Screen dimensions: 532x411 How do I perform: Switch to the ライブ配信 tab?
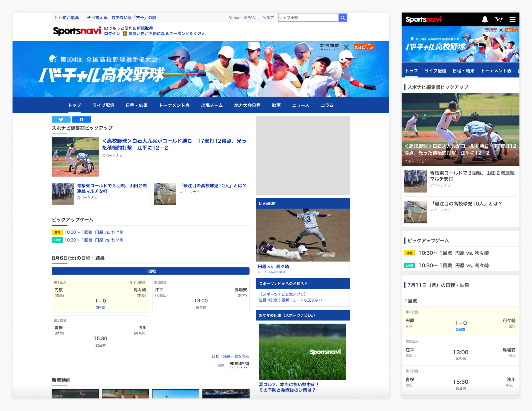click(x=103, y=105)
